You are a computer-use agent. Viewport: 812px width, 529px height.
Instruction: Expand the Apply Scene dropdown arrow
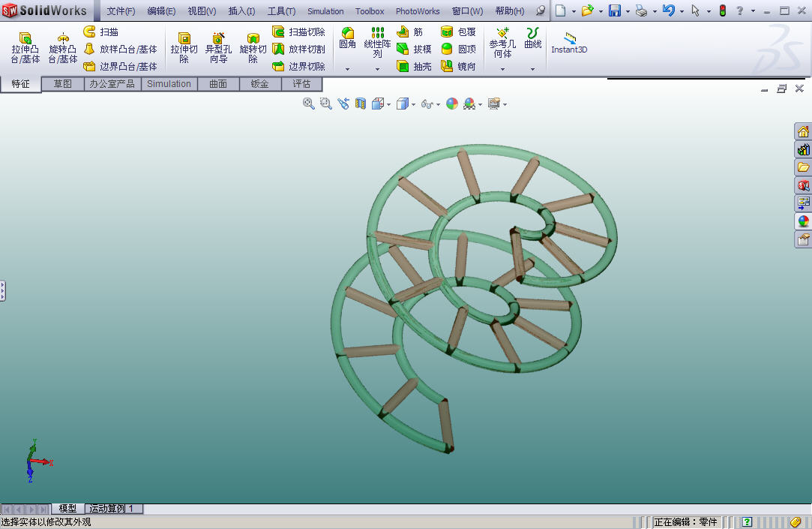(x=480, y=104)
